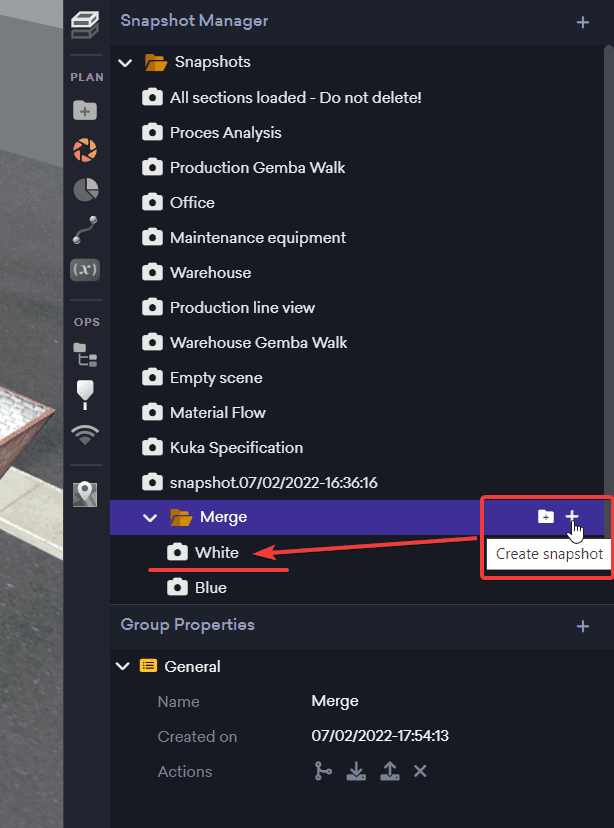This screenshot has width=614, height=828.
Task: Click the download action icon for Merge
Action: click(355, 771)
